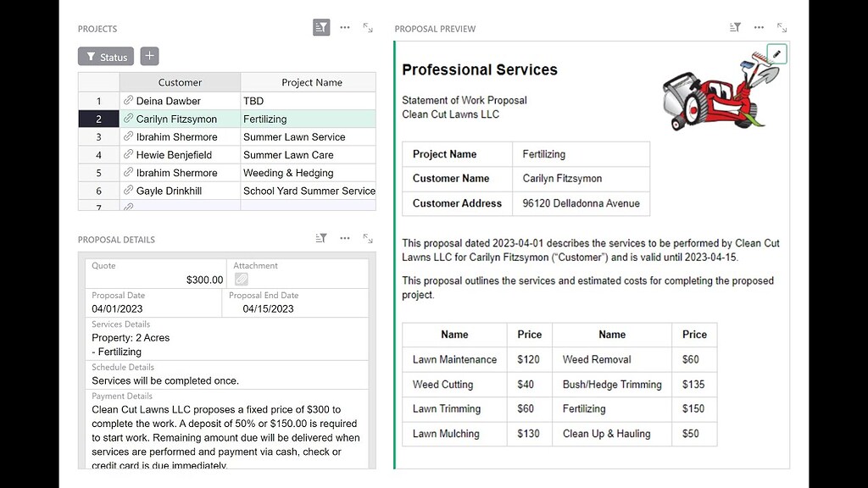868x488 pixels.
Task: Expand the Proposal Preview panel to fullscreen
Action: [781, 26]
